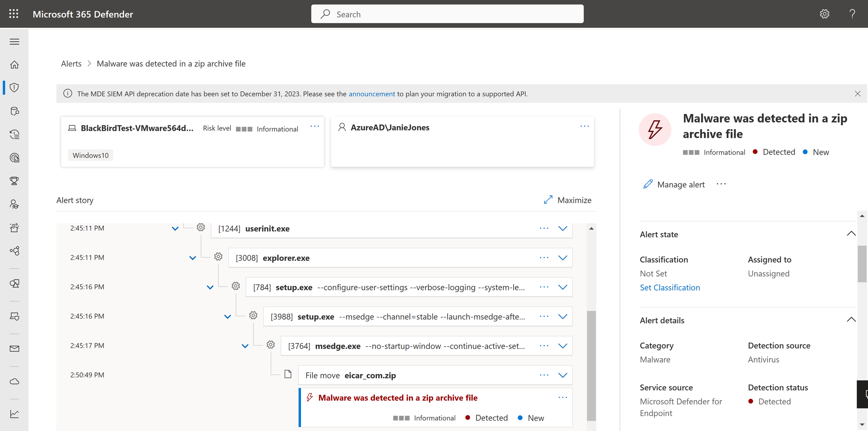868x431 pixels.
Task: Click the Home icon in sidebar
Action: (x=14, y=65)
